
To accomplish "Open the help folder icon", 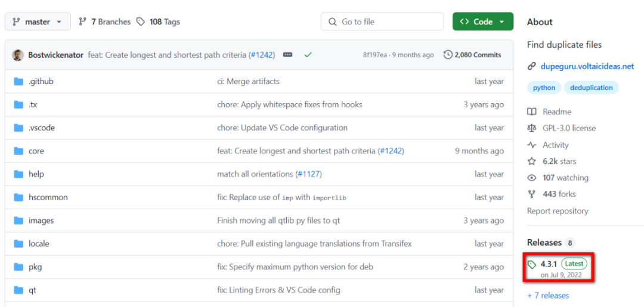I will coord(18,174).
